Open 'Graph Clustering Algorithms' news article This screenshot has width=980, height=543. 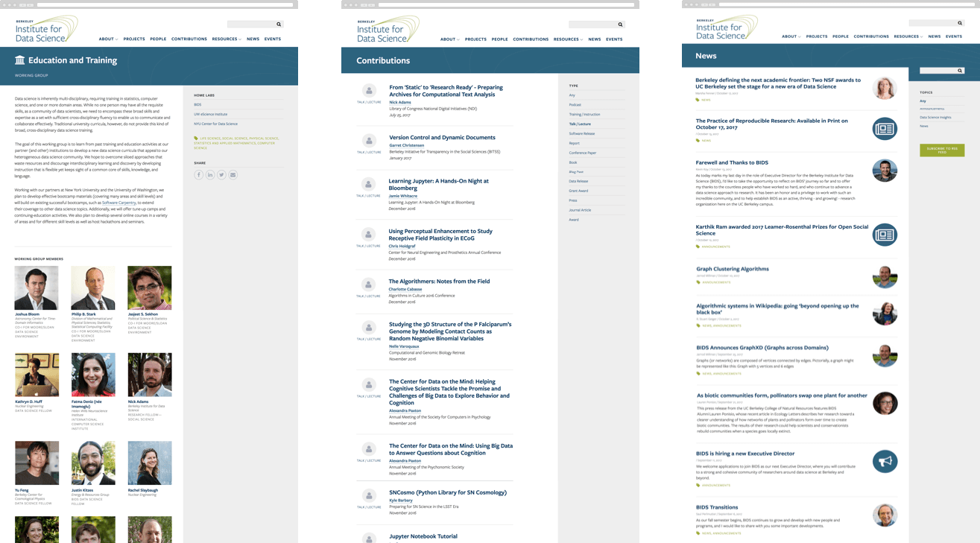733,269
